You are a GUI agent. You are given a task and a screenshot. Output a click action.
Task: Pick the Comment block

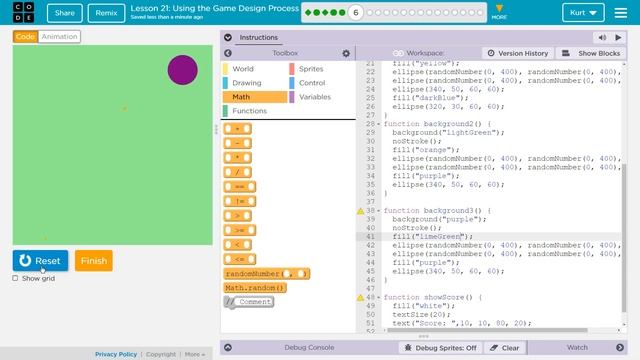tap(249, 302)
